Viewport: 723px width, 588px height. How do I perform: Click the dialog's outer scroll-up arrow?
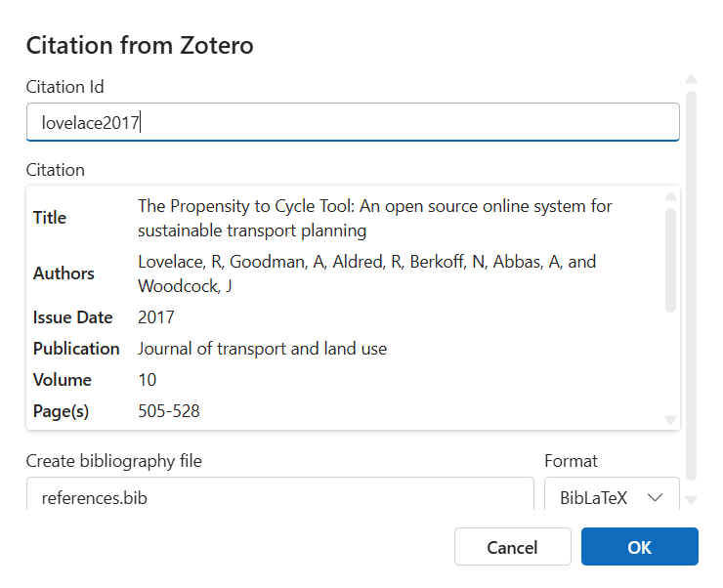pos(691,80)
